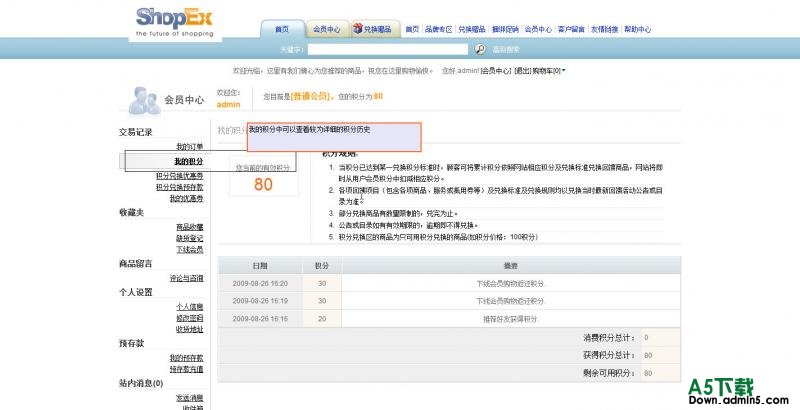Open 帮助中心 in top navigation
Viewport: 800px width, 410px height.
point(637,30)
